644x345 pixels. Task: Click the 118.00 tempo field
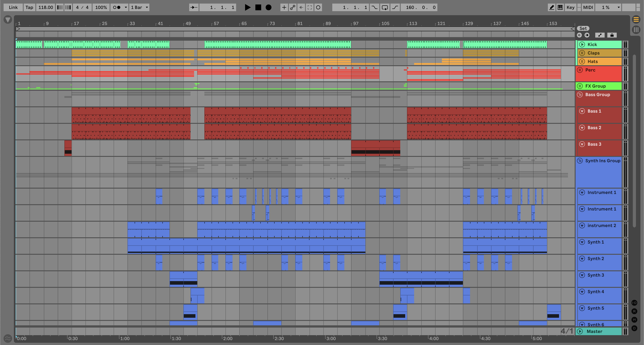[45, 7]
